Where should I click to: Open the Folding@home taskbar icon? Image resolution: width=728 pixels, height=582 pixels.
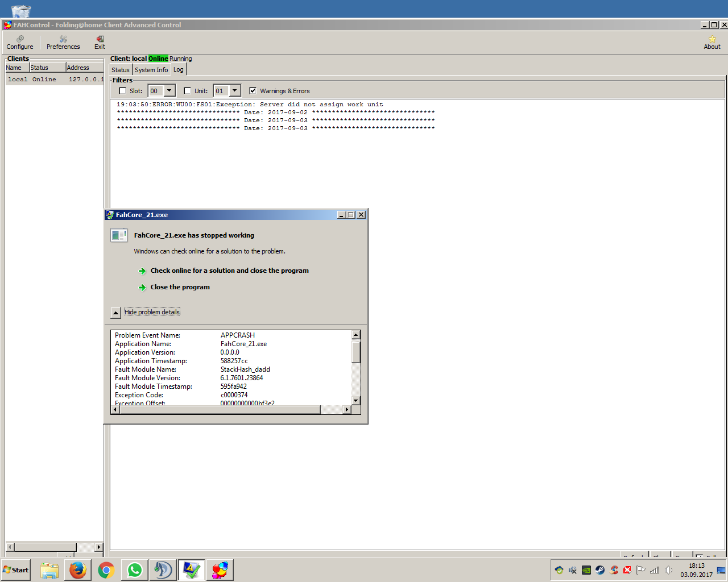click(x=220, y=569)
